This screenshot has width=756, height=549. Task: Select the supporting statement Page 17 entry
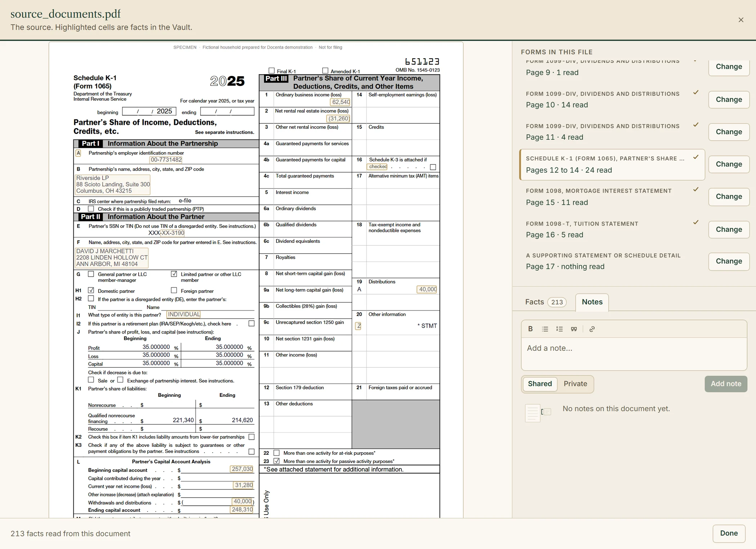[x=612, y=261]
